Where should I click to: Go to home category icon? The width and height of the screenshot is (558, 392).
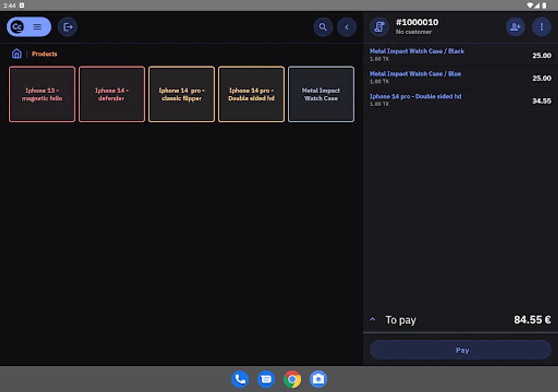coord(17,54)
